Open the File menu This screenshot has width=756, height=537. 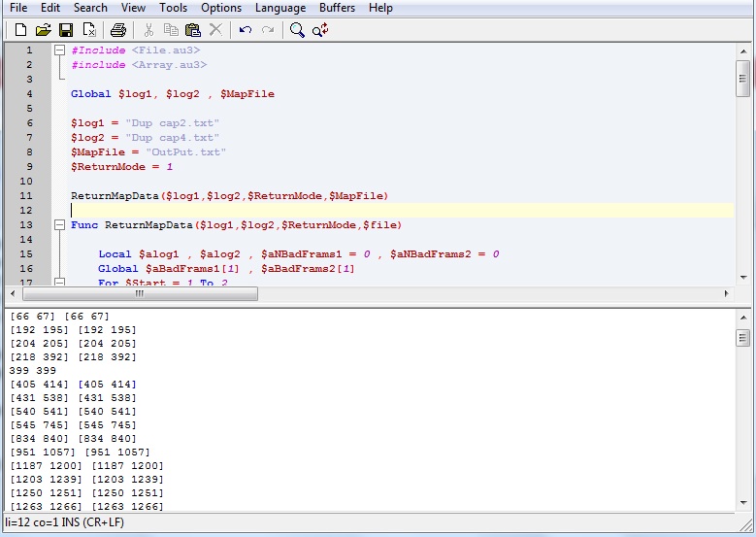point(18,8)
